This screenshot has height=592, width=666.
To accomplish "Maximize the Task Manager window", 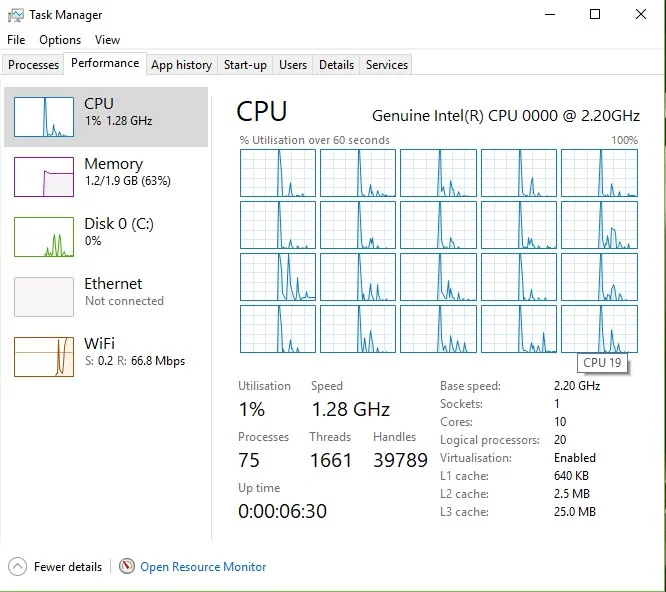I will [595, 14].
